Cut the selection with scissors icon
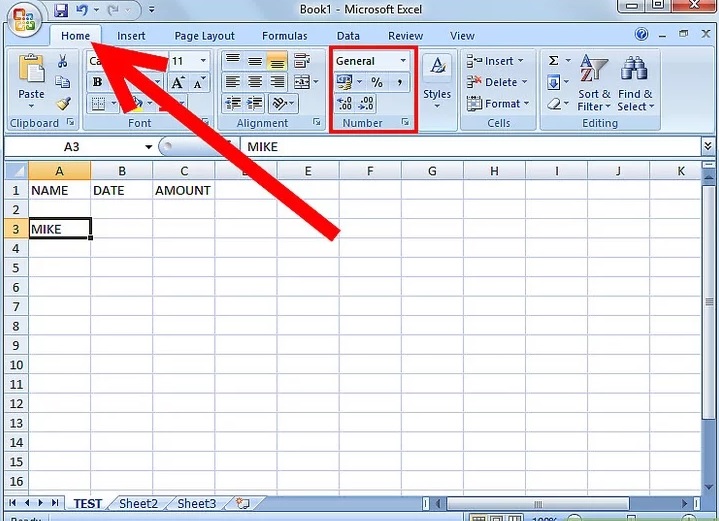Screen dimensions: 719x521 coord(63,61)
